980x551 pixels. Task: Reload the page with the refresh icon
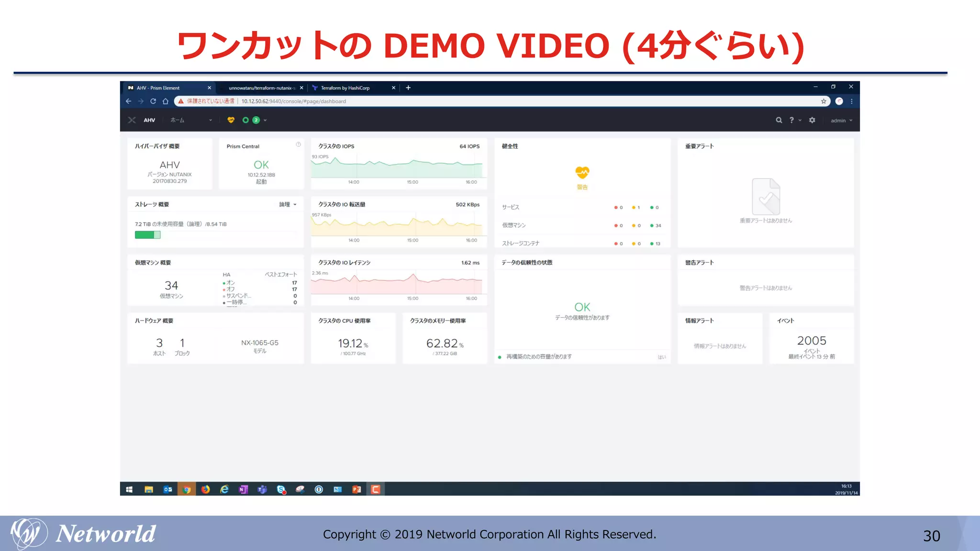(x=153, y=101)
